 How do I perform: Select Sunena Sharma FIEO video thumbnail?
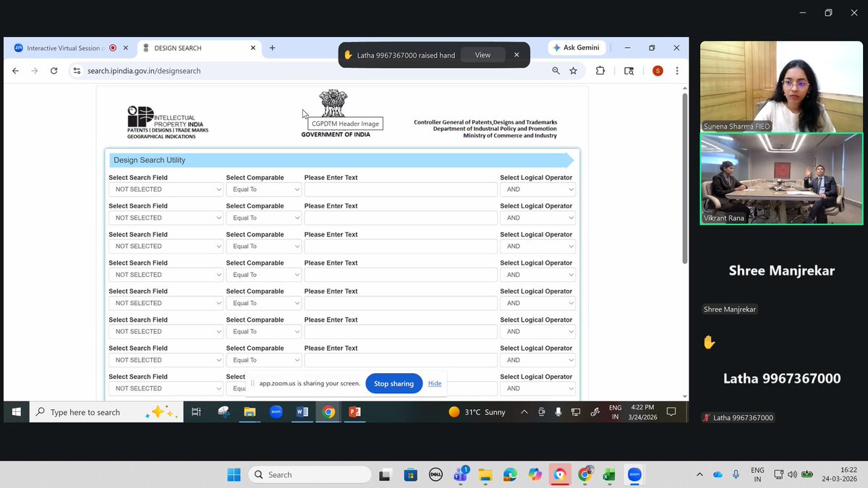[x=781, y=87]
